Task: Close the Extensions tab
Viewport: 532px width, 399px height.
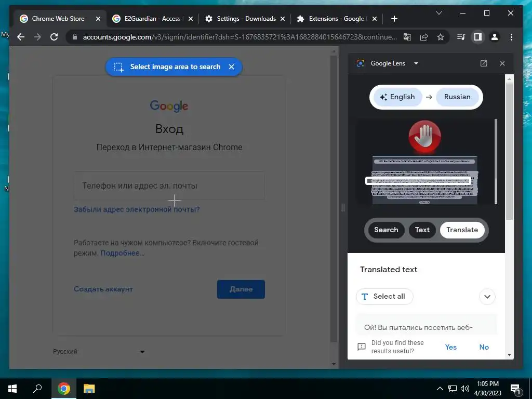Action: click(374, 19)
